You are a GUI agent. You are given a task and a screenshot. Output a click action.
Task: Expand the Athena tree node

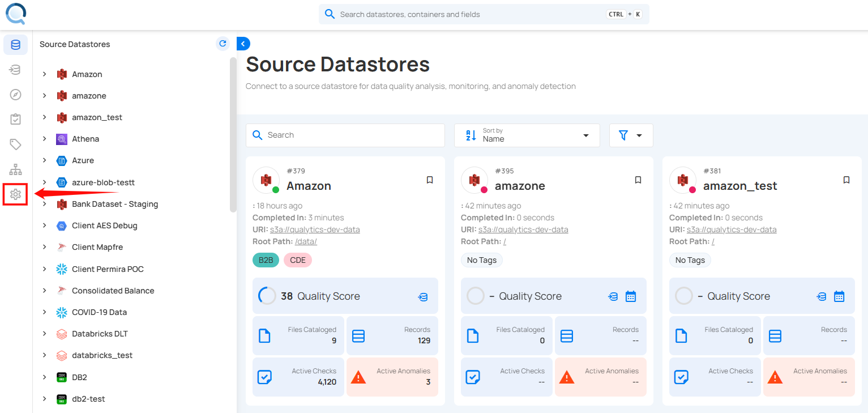click(x=45, y=139)
